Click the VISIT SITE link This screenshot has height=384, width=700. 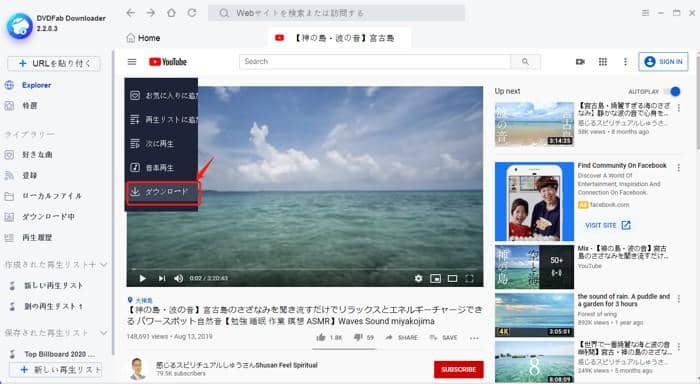(x=608, y=225)
